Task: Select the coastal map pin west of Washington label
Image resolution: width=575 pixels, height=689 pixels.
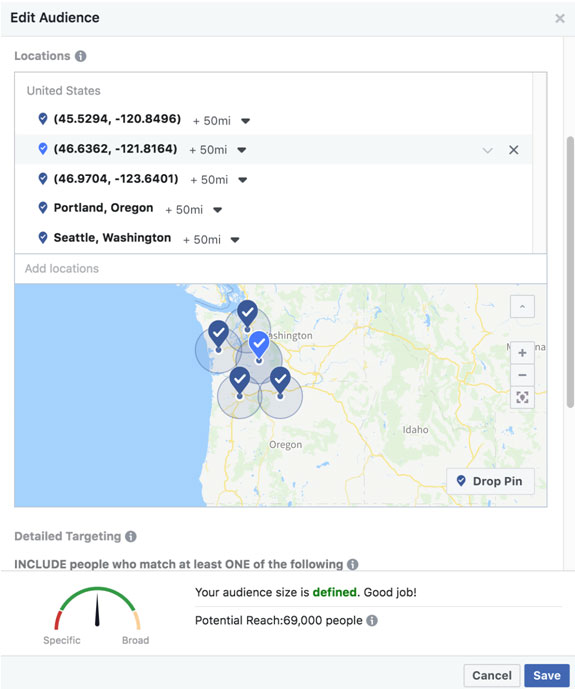Action: click(218, 335)
